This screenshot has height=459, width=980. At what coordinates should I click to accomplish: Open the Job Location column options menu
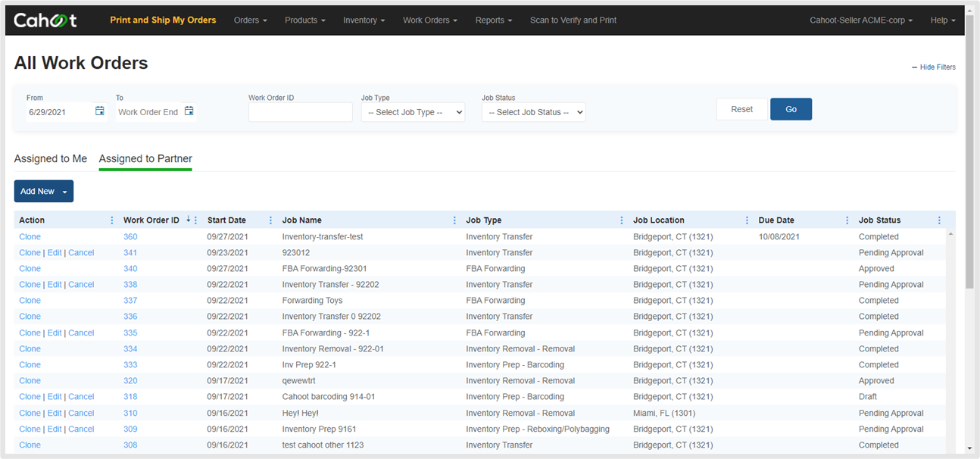tap(747, 220)
